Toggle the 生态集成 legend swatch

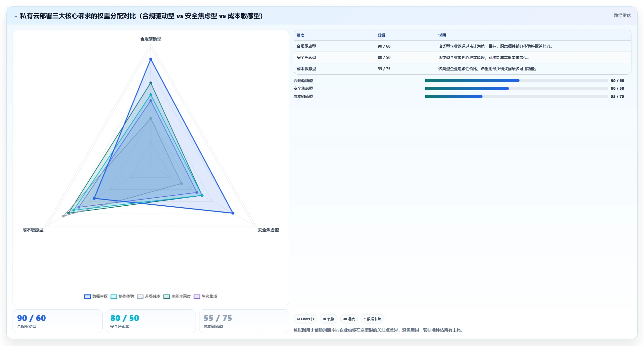pyautogui.click(x=197, y=297)
